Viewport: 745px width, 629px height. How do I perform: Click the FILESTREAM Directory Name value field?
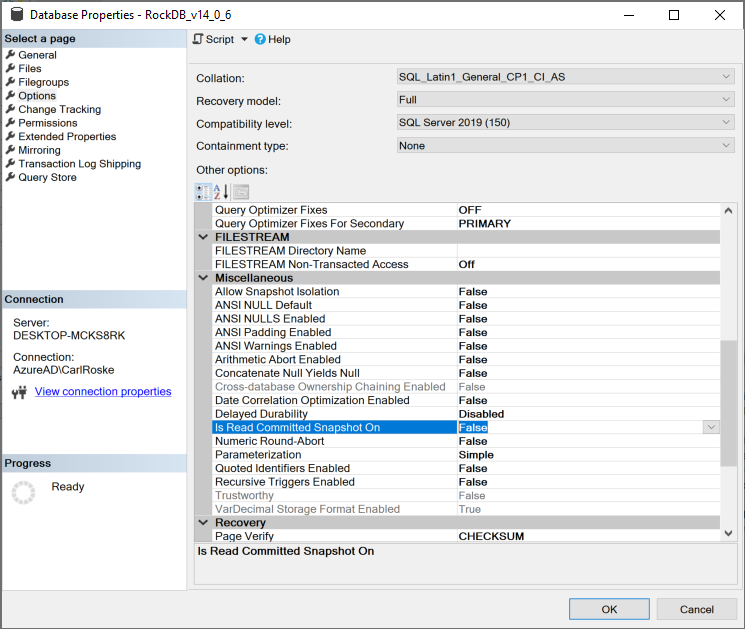pos(588,250)
